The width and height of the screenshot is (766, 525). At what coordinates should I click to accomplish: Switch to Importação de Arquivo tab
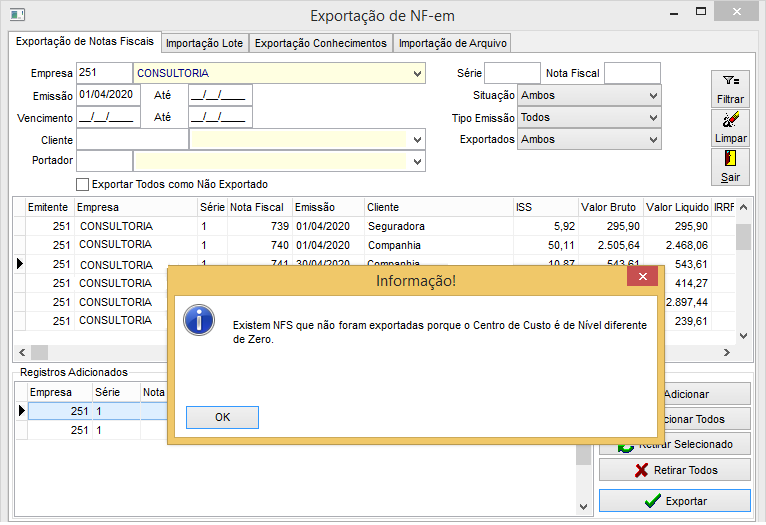453,43
